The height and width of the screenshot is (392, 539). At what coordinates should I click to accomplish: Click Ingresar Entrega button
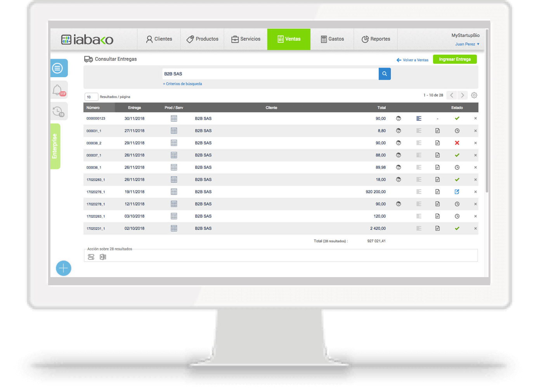[x=455, y=59]
